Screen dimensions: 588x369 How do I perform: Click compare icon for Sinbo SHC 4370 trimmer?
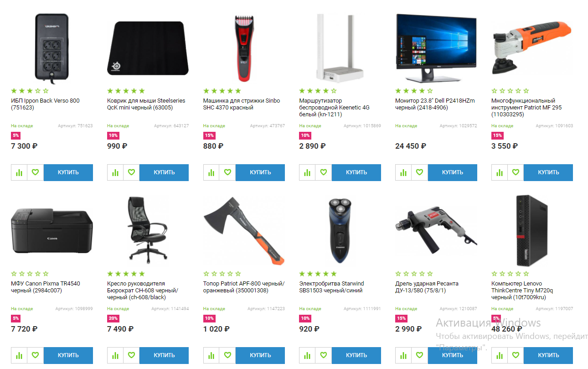click(x=211, y=172)
